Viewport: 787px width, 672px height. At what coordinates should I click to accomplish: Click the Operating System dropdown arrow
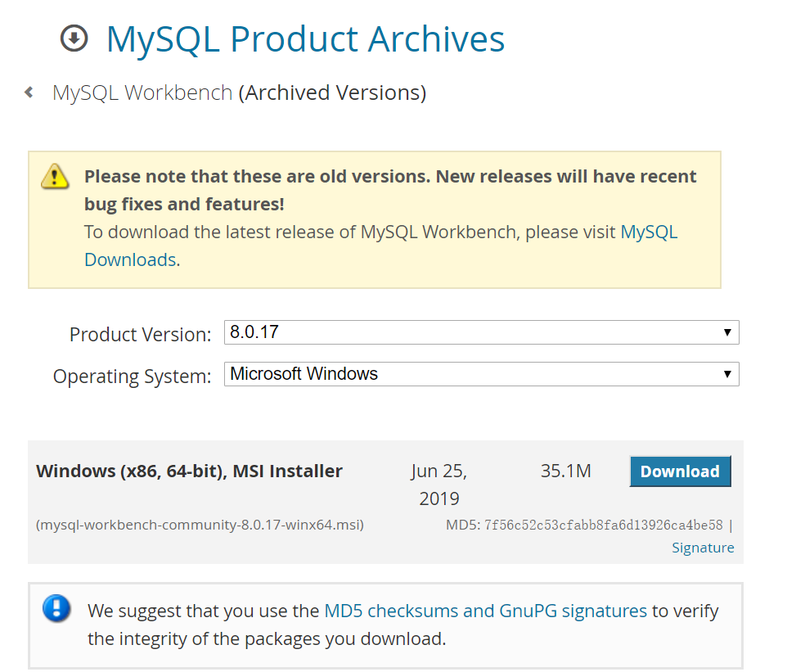pyautogui.click(x=727, y=374)
